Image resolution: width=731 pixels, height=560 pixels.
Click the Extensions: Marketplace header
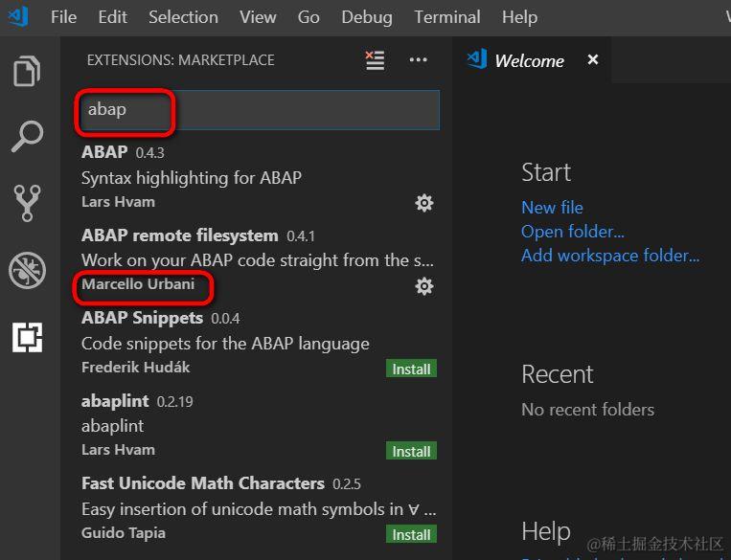point(180,60)
